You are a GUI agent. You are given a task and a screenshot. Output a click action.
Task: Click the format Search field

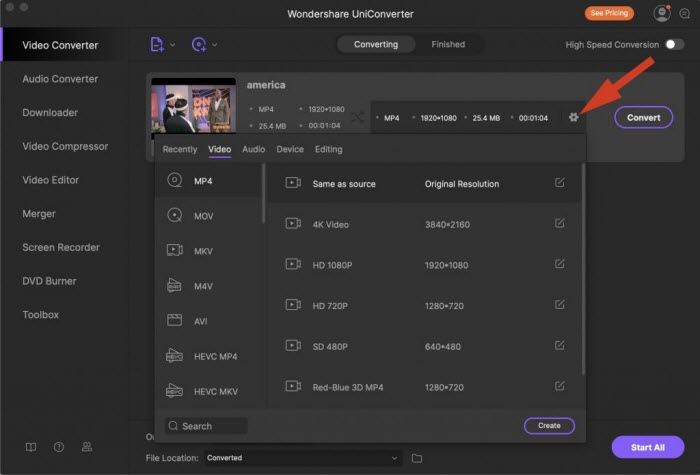click(x=206, y=426)
